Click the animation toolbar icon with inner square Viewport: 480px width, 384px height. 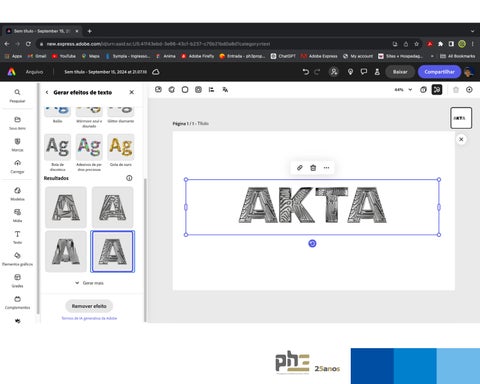coord(198,89)
